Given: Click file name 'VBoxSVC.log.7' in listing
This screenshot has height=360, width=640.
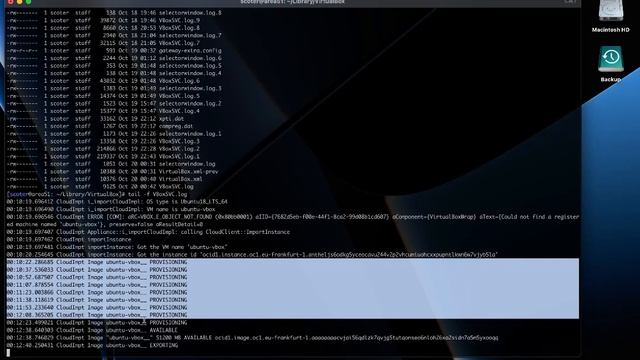Looking at the screenshot, I should coord(179,43).
